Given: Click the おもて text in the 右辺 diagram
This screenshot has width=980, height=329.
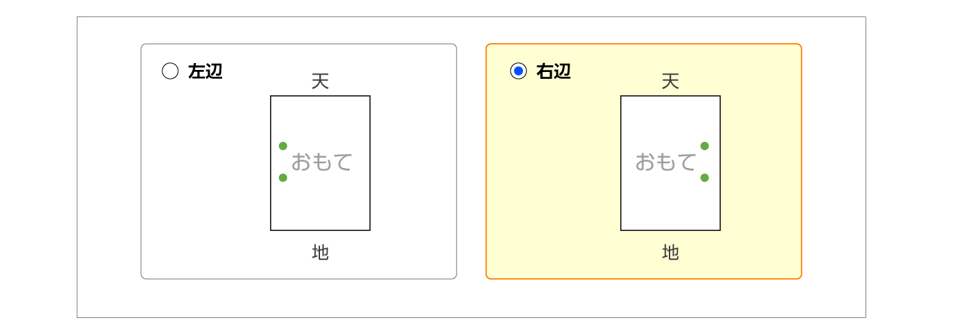Looking at the screenshot, I should tap(665, 162).
